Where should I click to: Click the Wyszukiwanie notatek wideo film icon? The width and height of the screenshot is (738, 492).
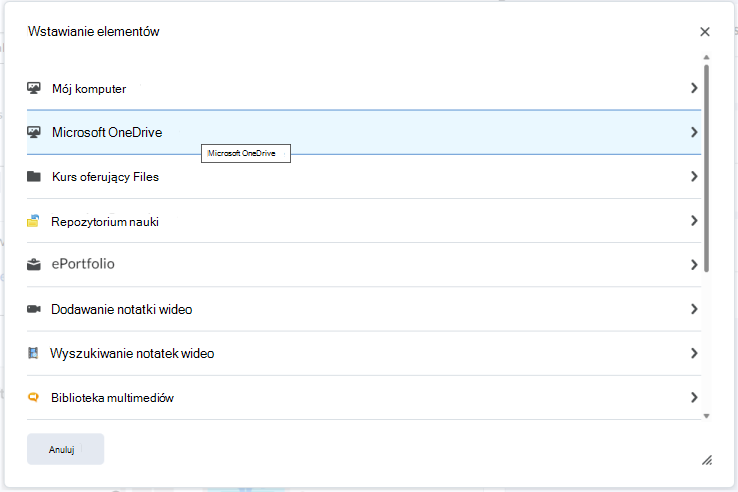pos(33,353)
